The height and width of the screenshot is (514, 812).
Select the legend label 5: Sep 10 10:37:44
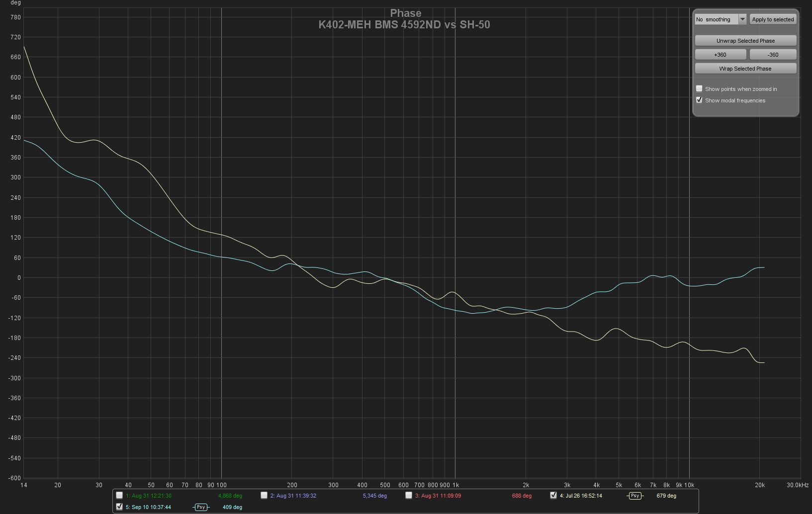[x=148, y=507]
